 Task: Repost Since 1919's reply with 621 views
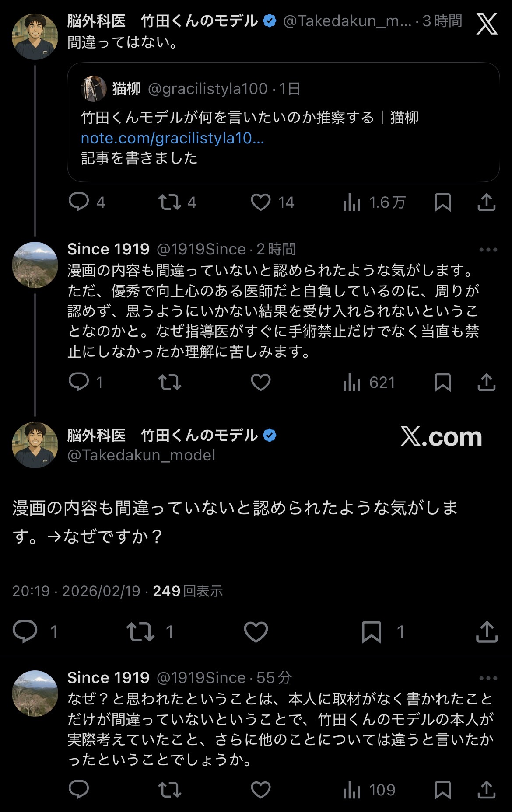(x=170, y=383)
